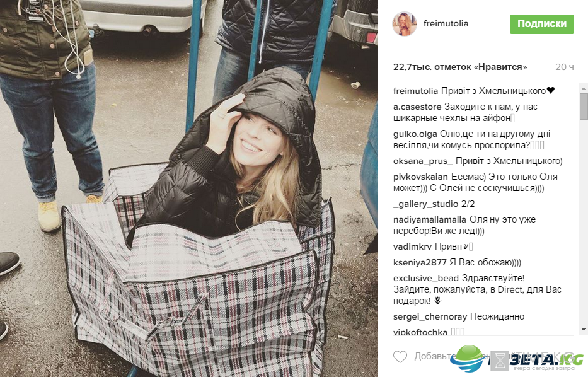Click the comments scrollbar thumb
588x377 pixels.
click(x=584, y=107)
